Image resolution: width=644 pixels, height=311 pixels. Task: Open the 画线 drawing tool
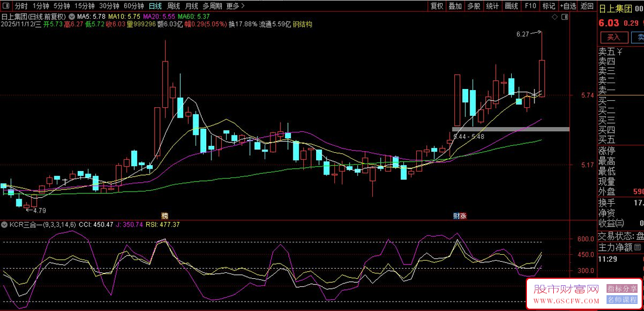point(511,6)
